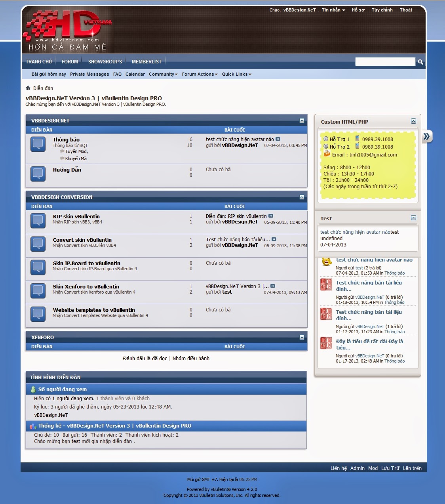Viewport: 445px width, 504px height.
Task: Click the avatar beside Đây là tiêu đề post
Action: 326,344
